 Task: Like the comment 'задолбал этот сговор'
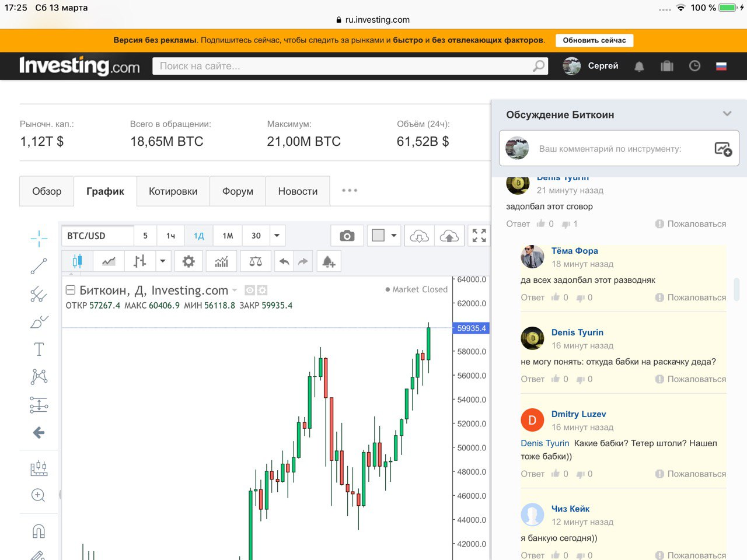coord(541,223)
